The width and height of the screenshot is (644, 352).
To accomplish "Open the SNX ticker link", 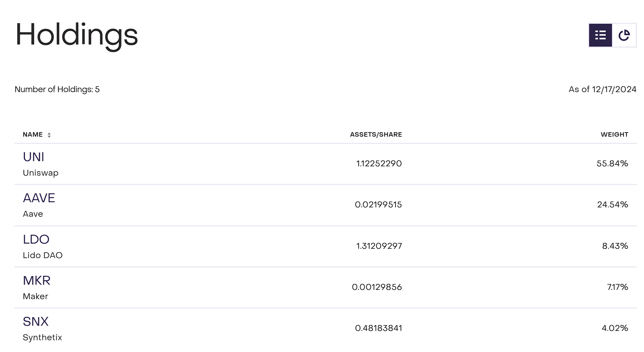I will click(x=36, y=322).
